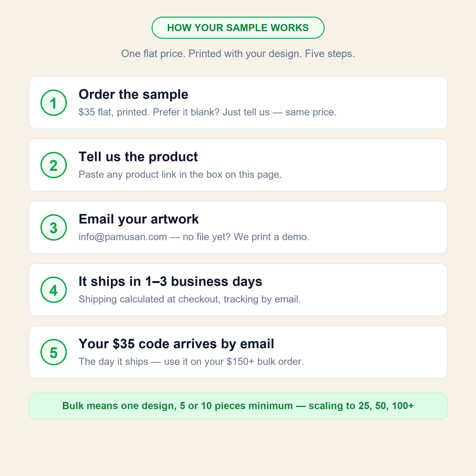Screen dimensions: 476x476
Task: Click the step 1 circle icon
Action: click(54, 103)
